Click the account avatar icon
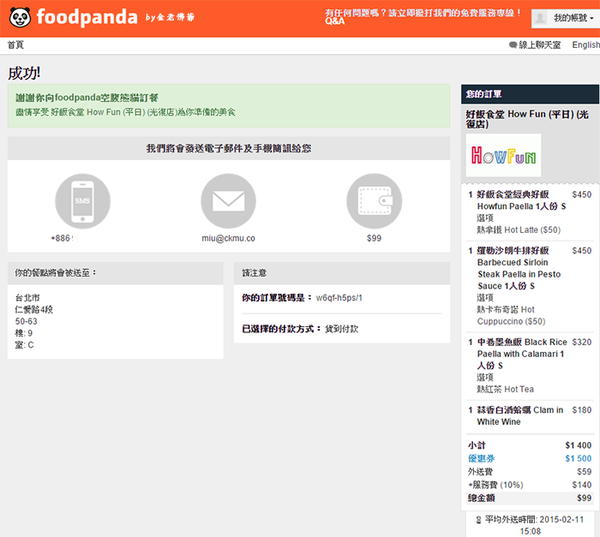The width and height of the screenshot is (600, 537). coord(540,18)
